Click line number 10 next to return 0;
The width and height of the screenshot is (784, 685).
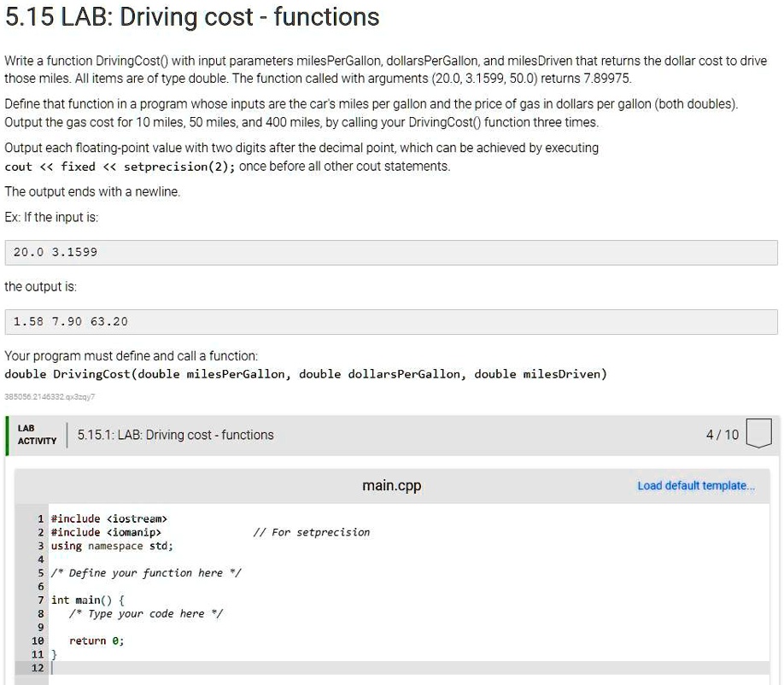pos(38,641)
